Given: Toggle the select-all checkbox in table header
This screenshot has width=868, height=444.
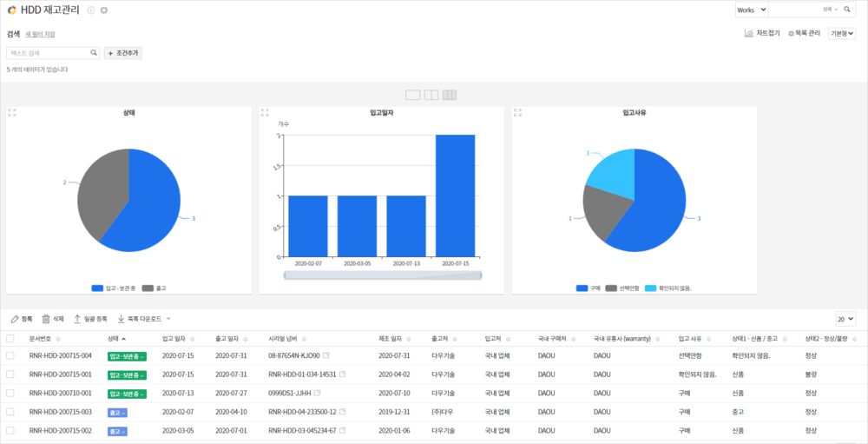Looking at the screenshot, I should click(x=10, y=339).
